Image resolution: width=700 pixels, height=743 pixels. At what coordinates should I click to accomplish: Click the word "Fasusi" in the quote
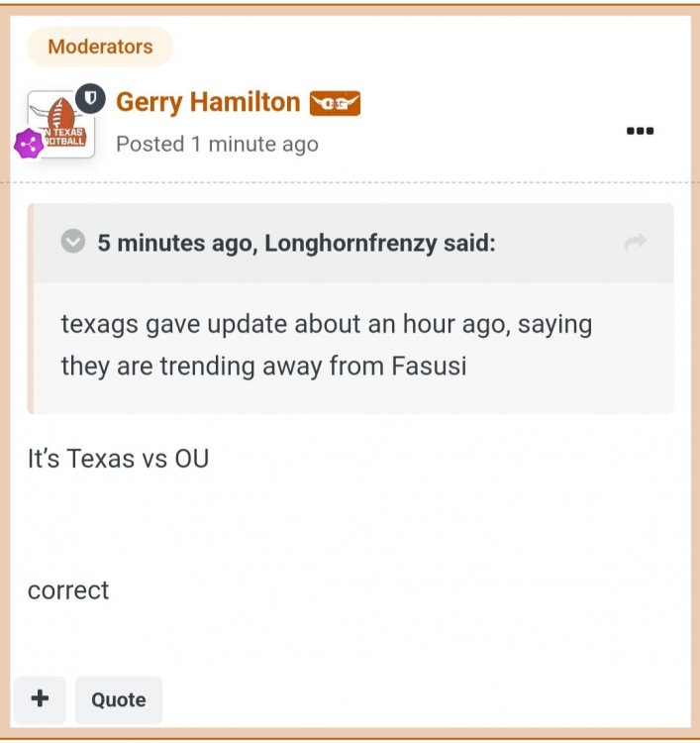425,366
